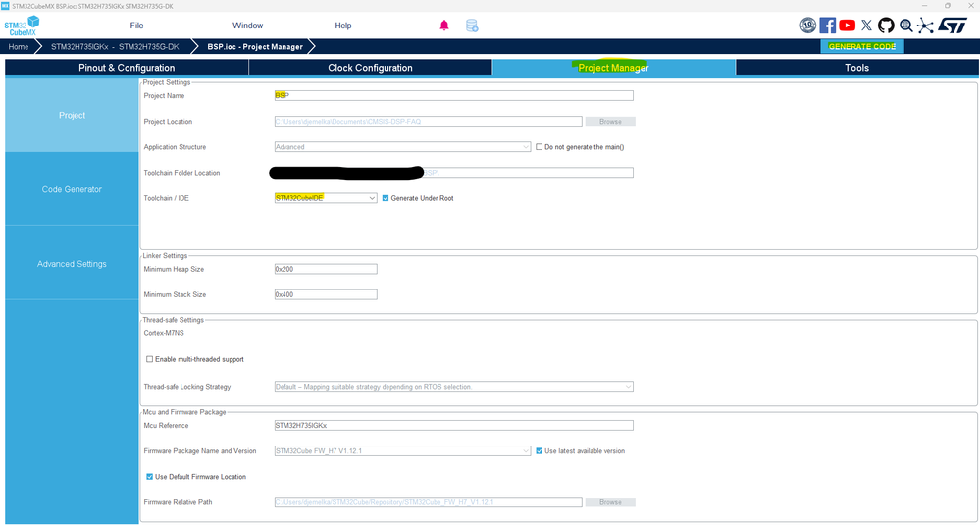Uncheck Use Default Firmware Location
This screenshot has height=525, width=980.
(x=149, y=476)
